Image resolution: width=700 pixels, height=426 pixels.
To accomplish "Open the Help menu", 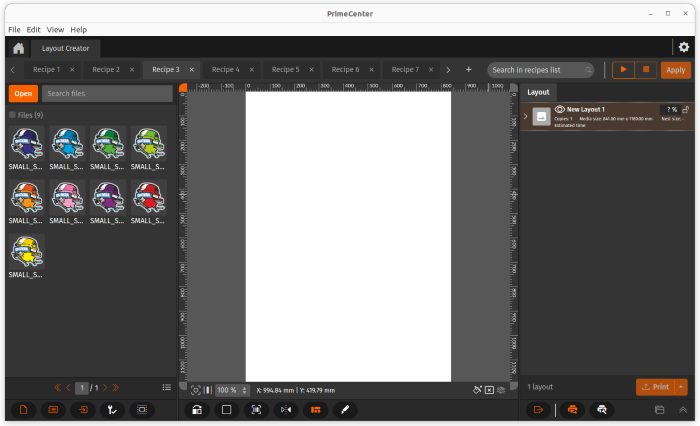I will pos(79,29).
